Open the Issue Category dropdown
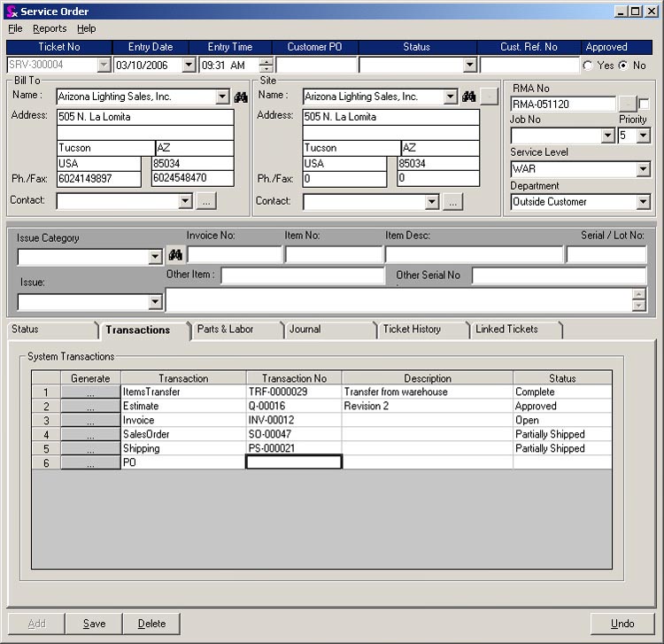The height and width of the screenshot is (644, 664). (155, 258)
